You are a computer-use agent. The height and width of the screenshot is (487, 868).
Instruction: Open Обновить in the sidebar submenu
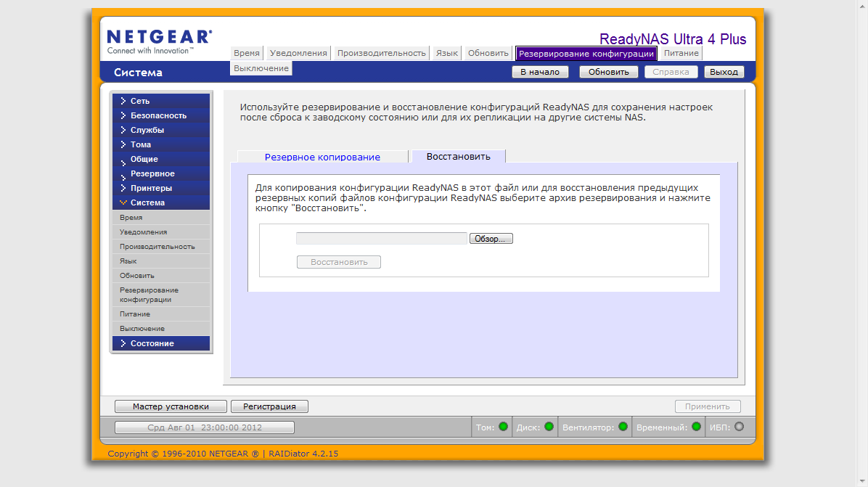(x=161, y=275)
